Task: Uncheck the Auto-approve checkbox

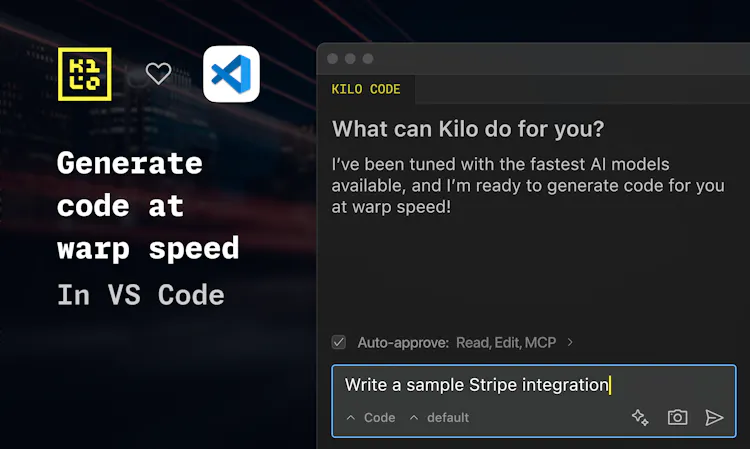Action: point(339,342)
